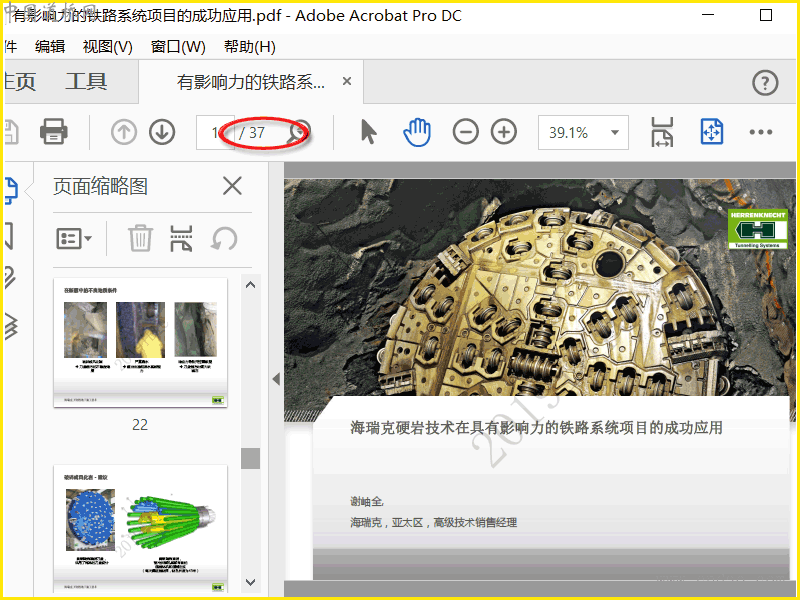Switch to the 主页 tab

pos(19,81)
